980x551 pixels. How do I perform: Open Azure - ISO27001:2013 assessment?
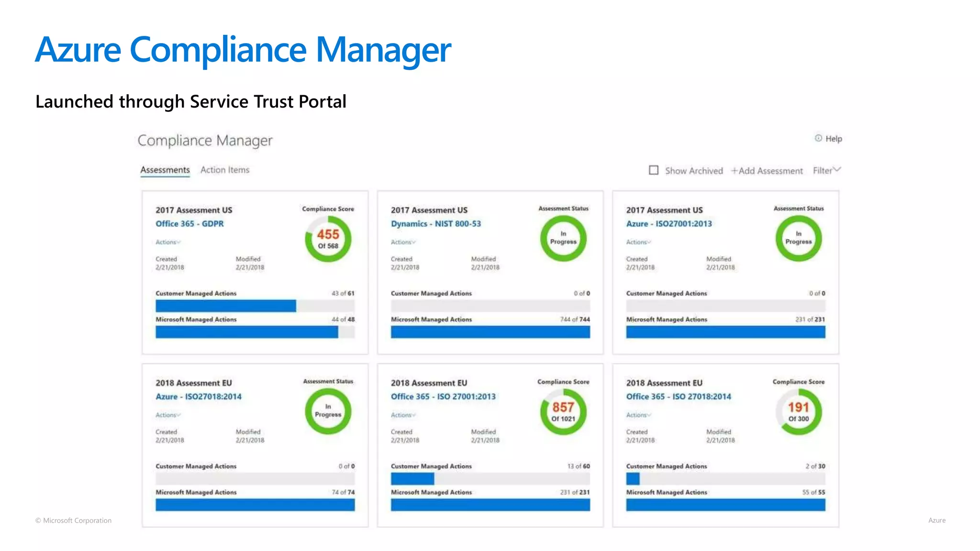668,223
